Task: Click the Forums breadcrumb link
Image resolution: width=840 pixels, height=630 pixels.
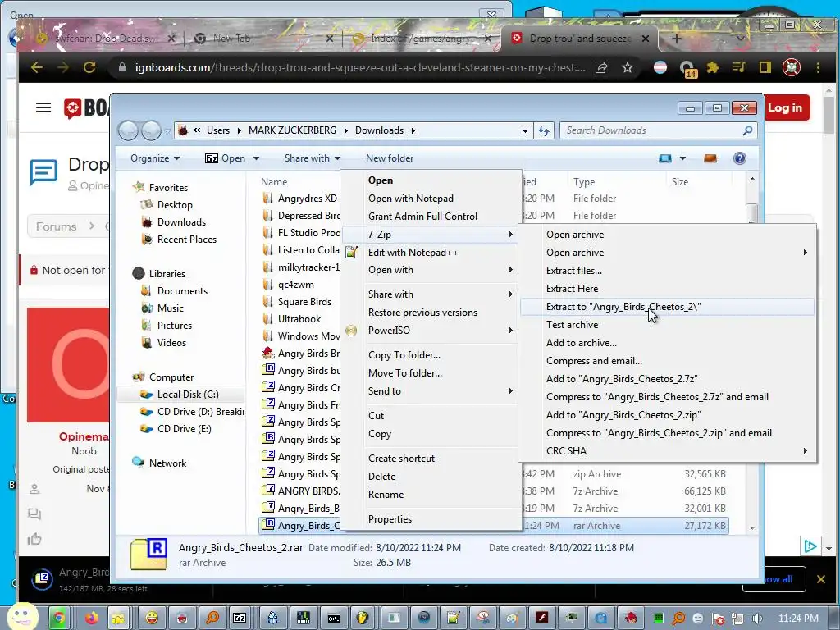Action: (x=57, y=226)
